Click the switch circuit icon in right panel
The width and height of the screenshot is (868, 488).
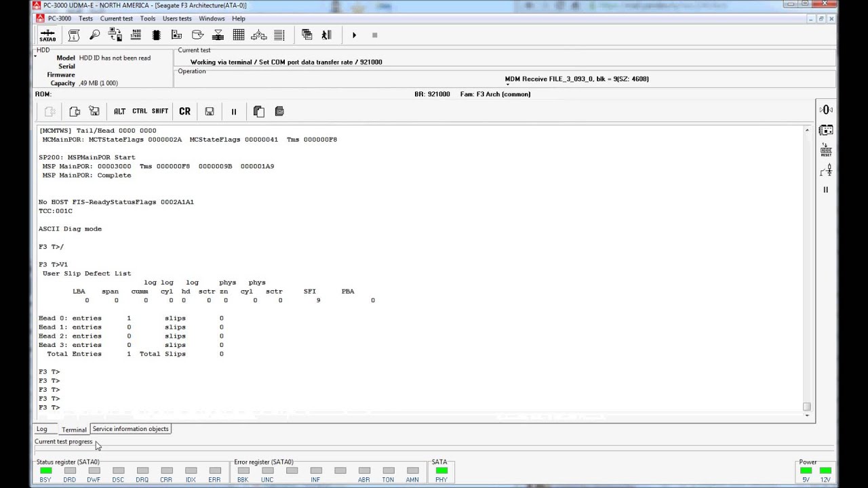(x=826, y=171)
